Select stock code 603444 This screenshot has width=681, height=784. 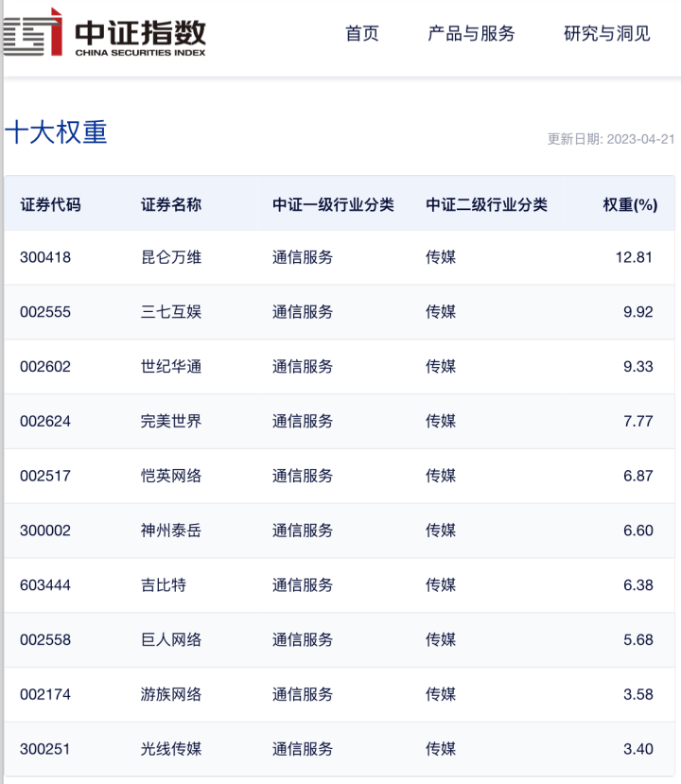point(45,585)
